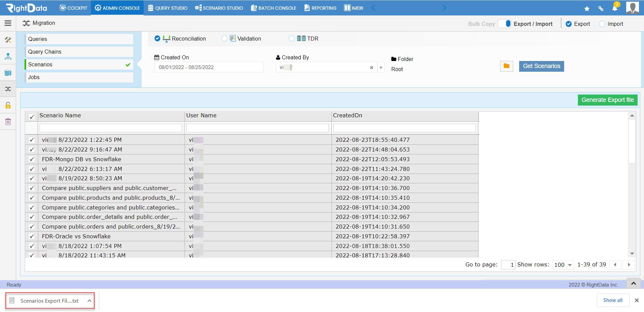Toggle Bulk Copy / Export Import switch
This screenshot has height=312, width=644.
click(x=504, y=23)
